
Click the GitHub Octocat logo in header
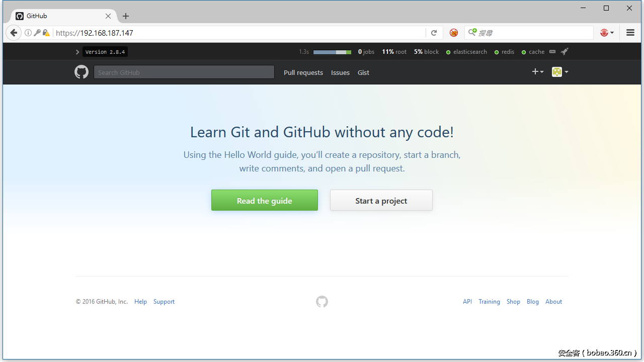82,72
